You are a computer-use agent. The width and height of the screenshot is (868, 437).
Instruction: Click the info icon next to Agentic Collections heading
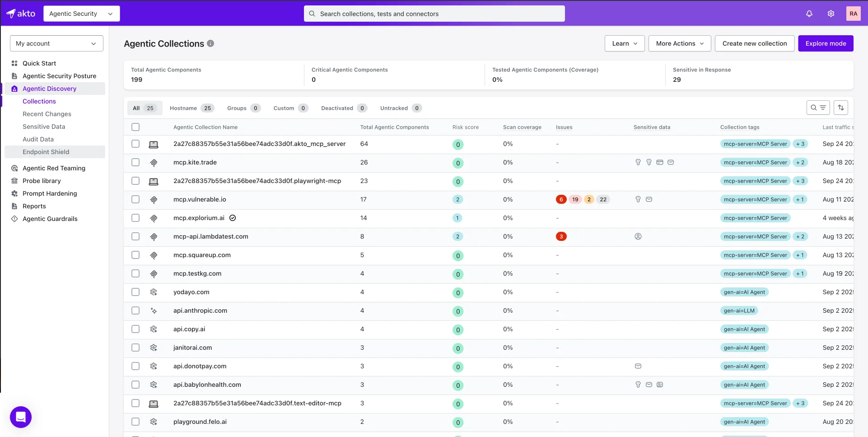pos(210,43)
